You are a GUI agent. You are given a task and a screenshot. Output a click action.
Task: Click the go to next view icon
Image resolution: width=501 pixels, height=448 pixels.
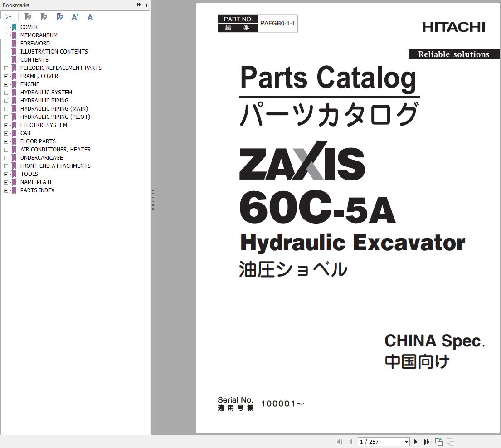[x=451, y=442]
